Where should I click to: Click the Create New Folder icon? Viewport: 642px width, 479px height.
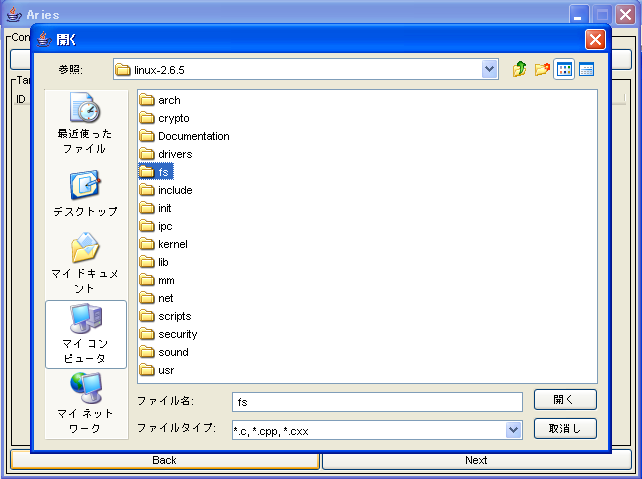(542, 70)
